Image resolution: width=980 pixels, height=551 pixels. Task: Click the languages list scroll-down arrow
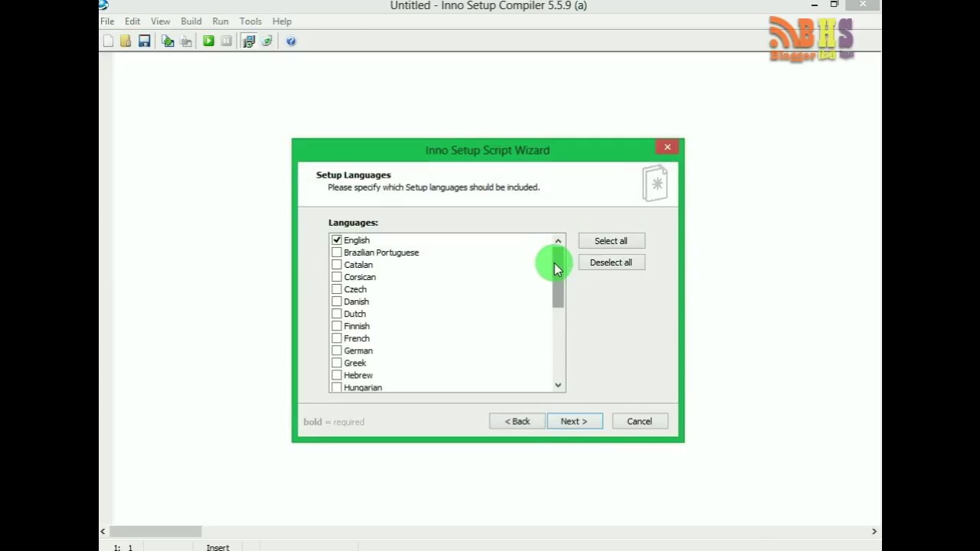tap(558, 385)
